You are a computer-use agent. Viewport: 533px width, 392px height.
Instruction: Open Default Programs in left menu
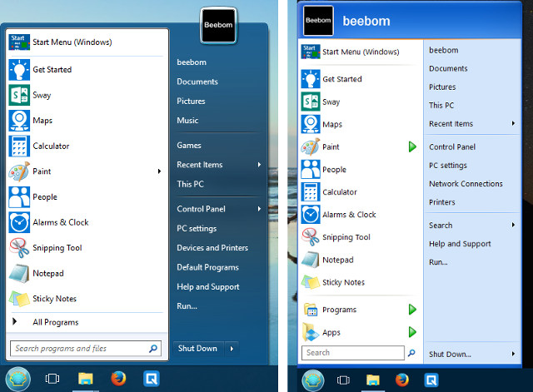[207, 267]
